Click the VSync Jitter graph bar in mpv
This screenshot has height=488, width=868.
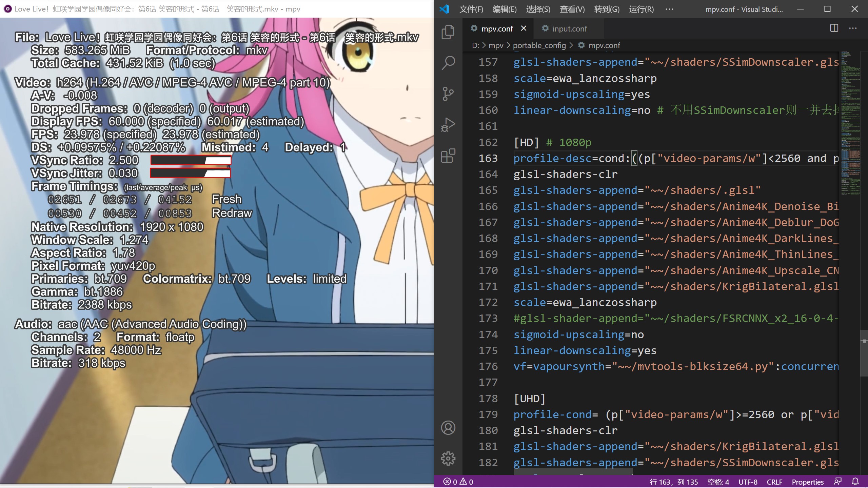[x=191, y=173]
